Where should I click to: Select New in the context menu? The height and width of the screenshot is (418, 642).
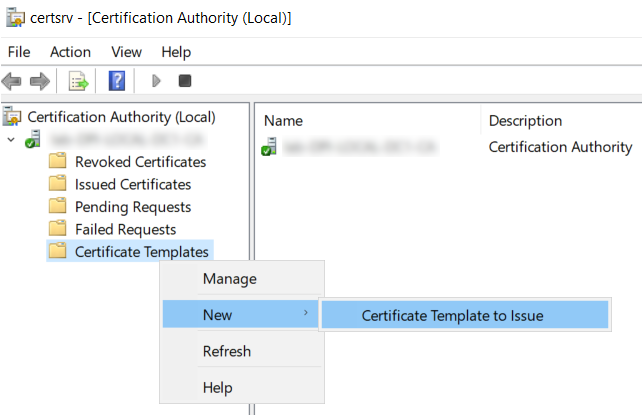240,314
